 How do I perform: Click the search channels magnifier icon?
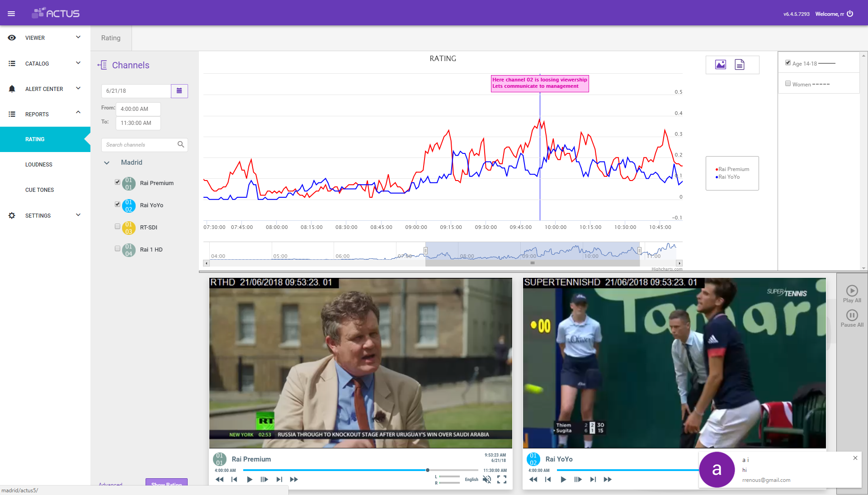pyautogui.click(x=180, y=144)
